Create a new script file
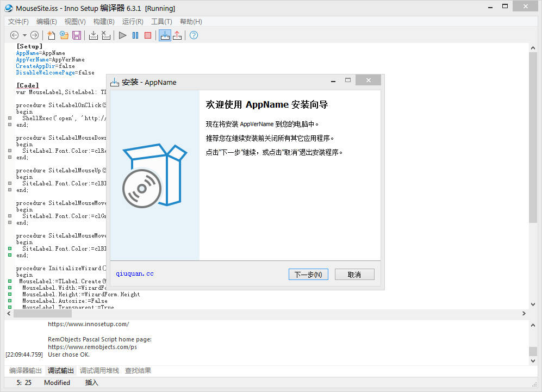542x392 pixels. [51, 35]
